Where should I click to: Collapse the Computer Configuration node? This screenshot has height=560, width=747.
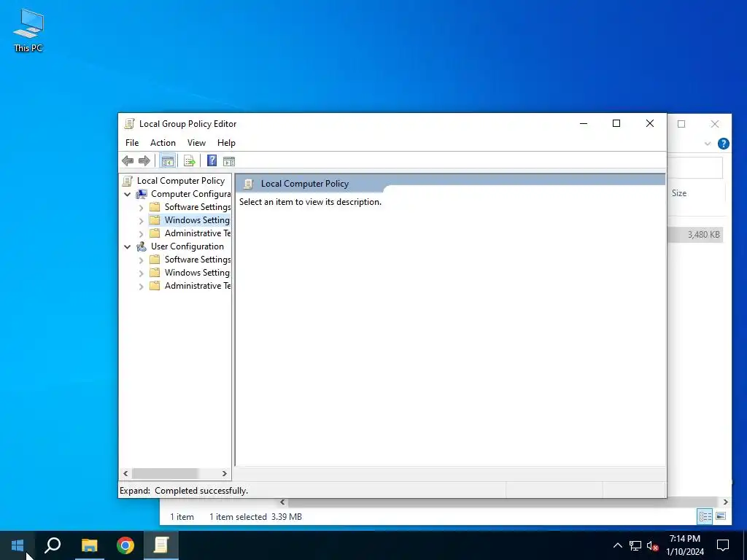(127, 194)
